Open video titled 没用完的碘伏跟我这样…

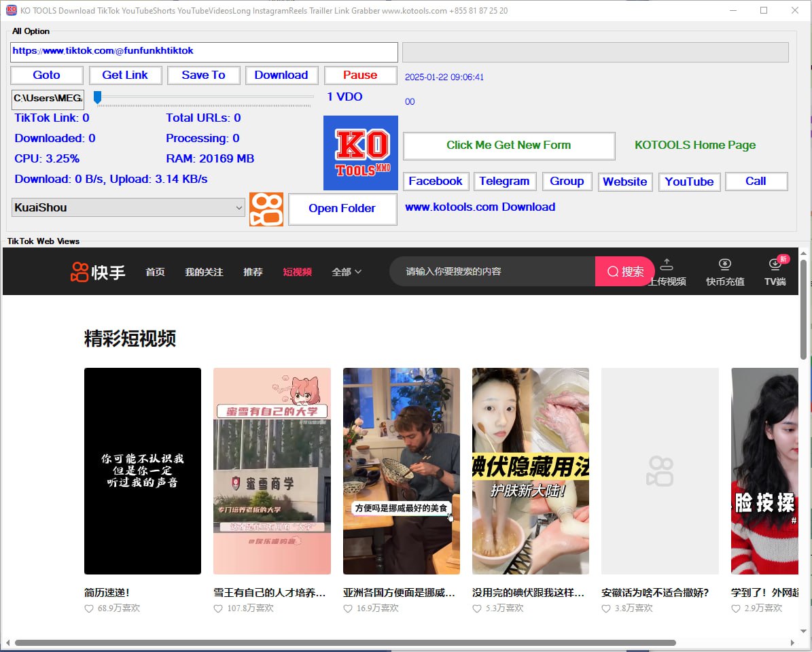[x=528, y=592]
